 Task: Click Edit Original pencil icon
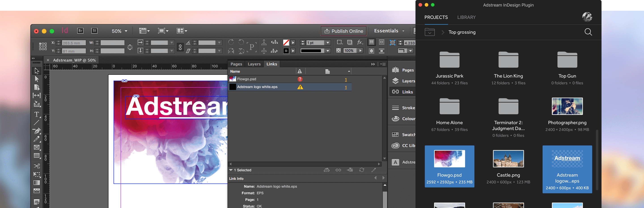374,170
